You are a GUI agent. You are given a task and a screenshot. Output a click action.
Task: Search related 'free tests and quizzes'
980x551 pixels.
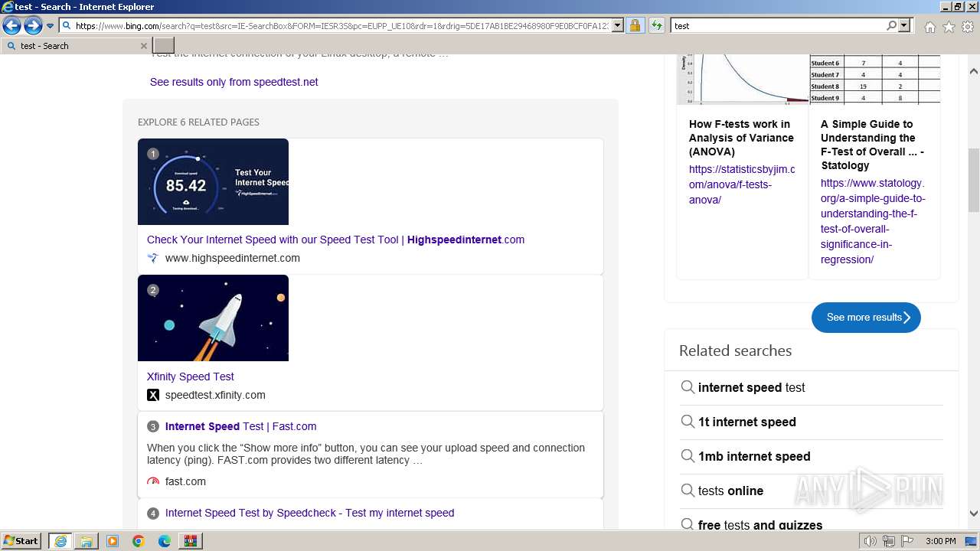(x=760, y=525)
